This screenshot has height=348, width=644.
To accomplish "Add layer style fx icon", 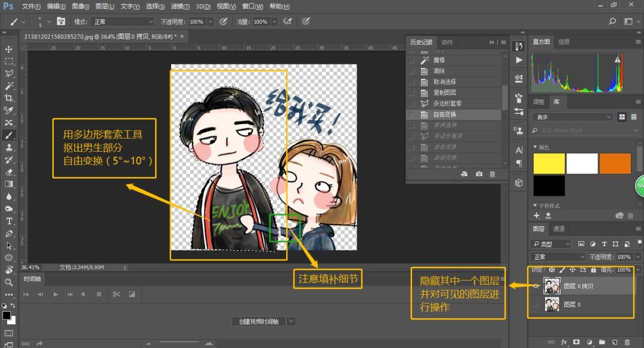I will click(x=564, y=342).
